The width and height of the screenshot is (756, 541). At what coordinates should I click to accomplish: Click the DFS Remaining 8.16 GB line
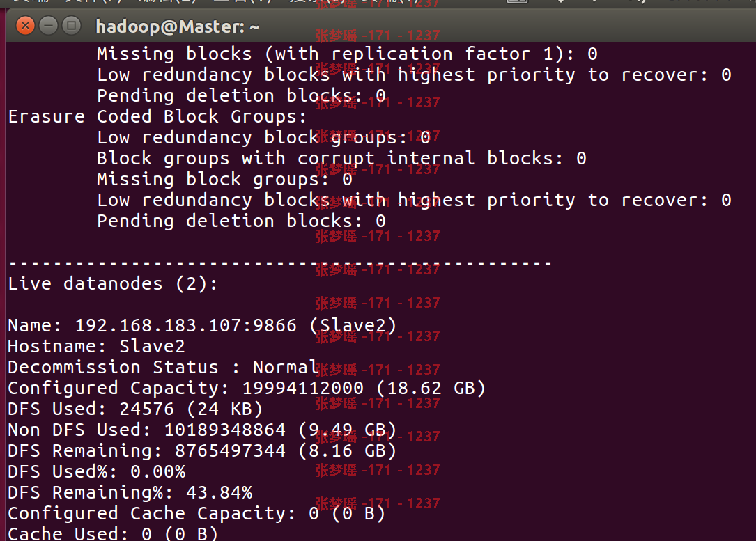[202, 451]
